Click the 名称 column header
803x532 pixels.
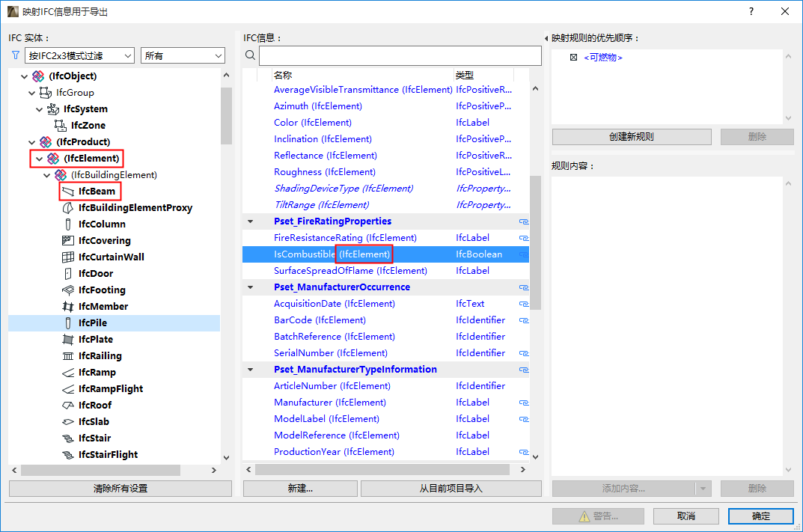(362, 76)
